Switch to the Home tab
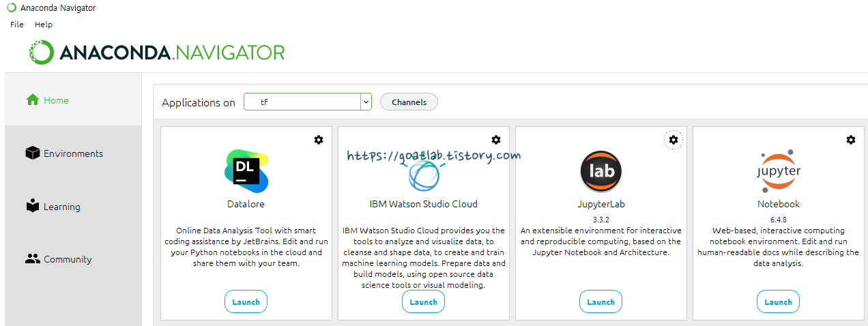868x326 pixels. pos(73,100)
